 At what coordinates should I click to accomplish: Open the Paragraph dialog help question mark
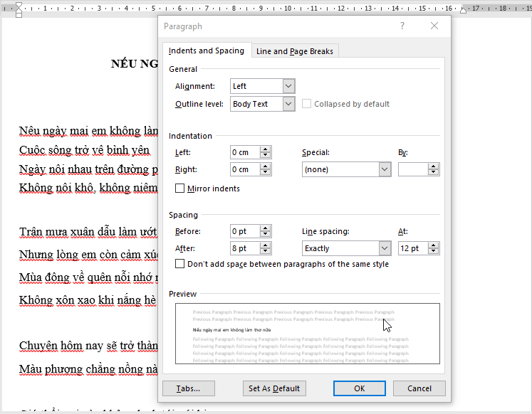402,26
